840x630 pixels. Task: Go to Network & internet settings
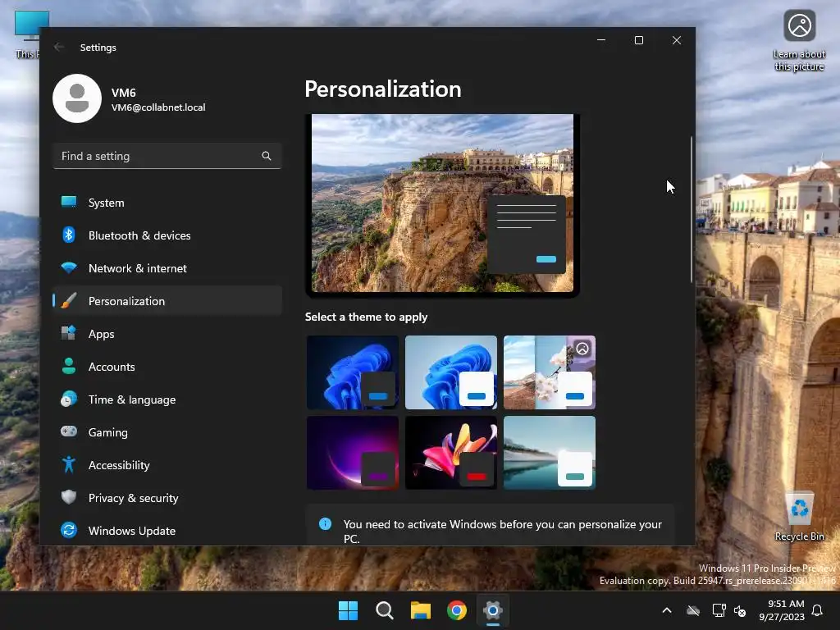pyautogui.click(x=167, y=268)
